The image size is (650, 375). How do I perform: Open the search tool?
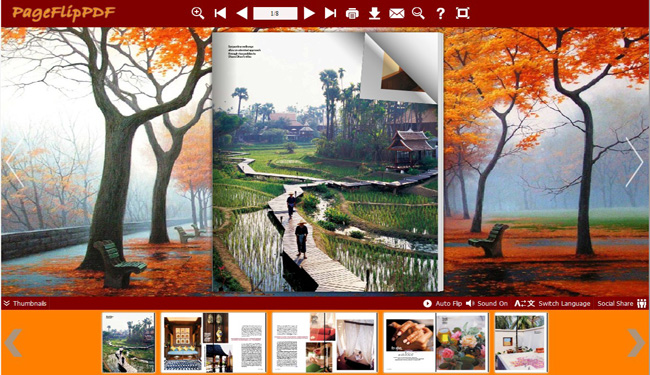pyautogui.click(x=418, y=13)
